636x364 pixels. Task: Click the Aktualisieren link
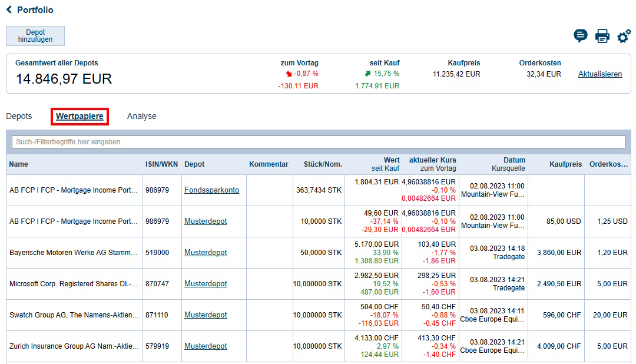(599, 74)
